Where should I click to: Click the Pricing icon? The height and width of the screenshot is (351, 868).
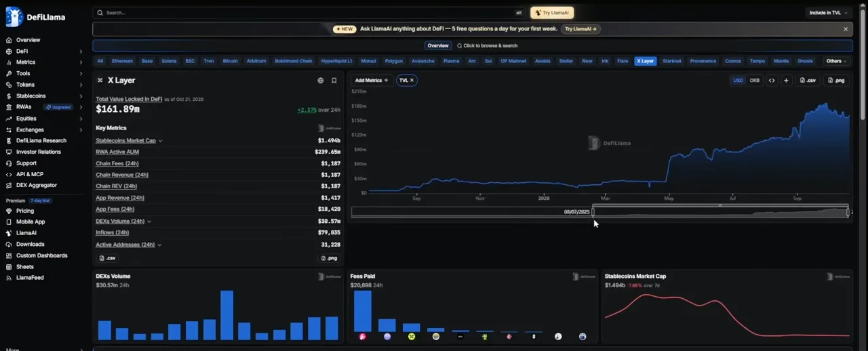coord(9,211)
